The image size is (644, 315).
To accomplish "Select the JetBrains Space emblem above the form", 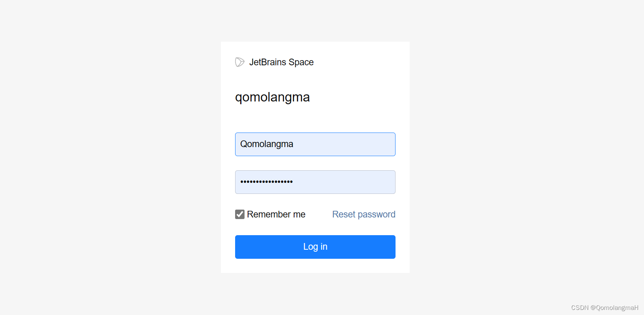I will coord(240,62).
